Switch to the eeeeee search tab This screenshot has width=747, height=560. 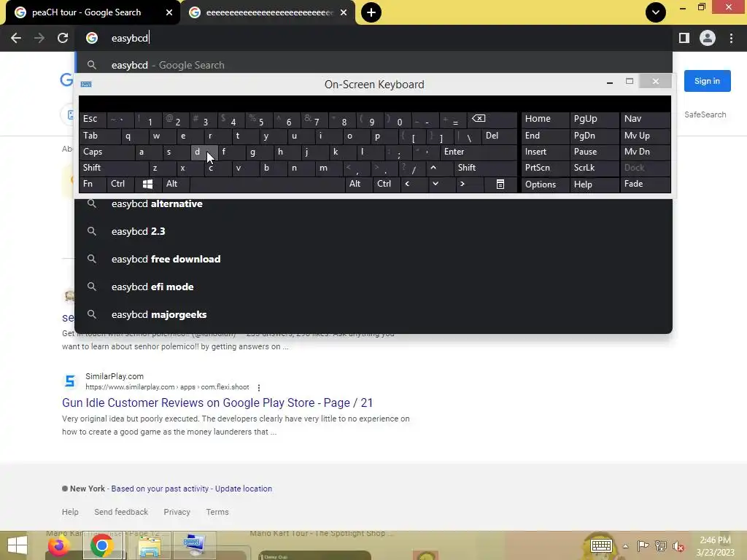pyautogui.click(x=268, y=12)
